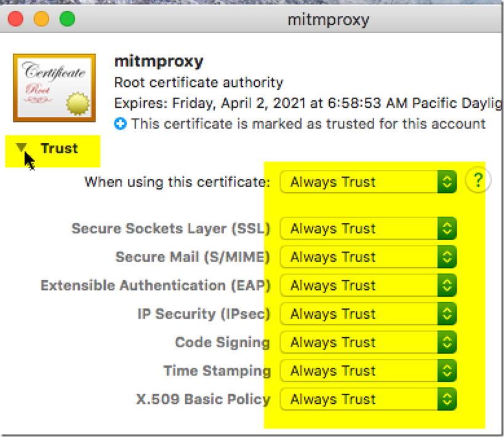The image size is (504, 437).
Task: Zoom the mitmproxy window with green button
Action: pos(67,18)
